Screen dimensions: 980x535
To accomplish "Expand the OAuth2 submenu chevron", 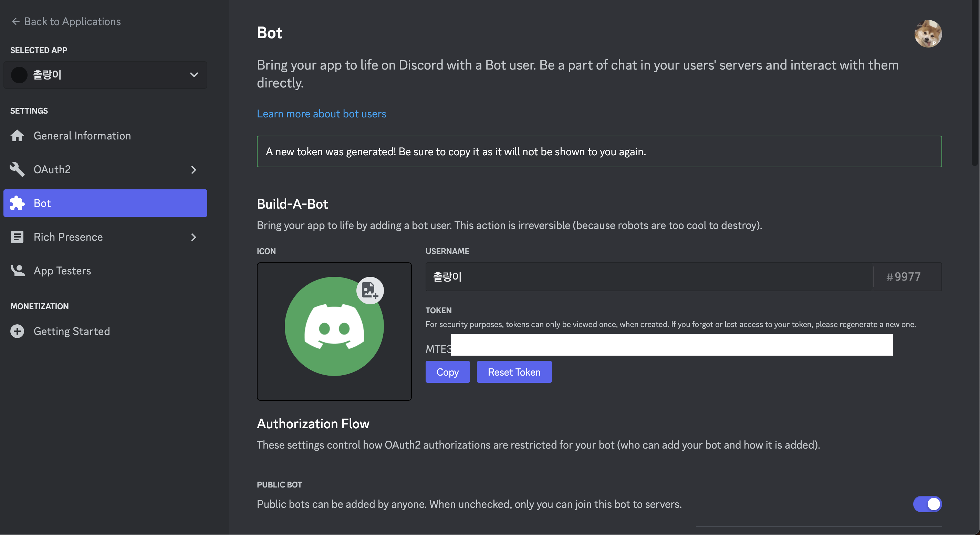I will click(194, 170).
